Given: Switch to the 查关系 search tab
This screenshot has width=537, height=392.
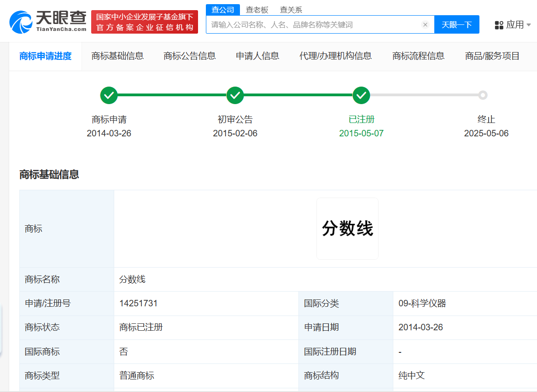Looking at the screenshot, I should coord(291,9).
